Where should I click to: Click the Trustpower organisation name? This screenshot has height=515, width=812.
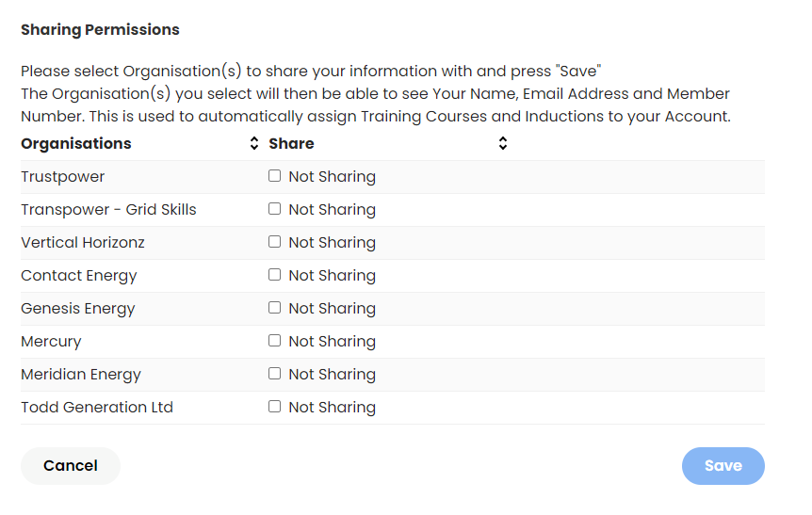coord(63,177)
